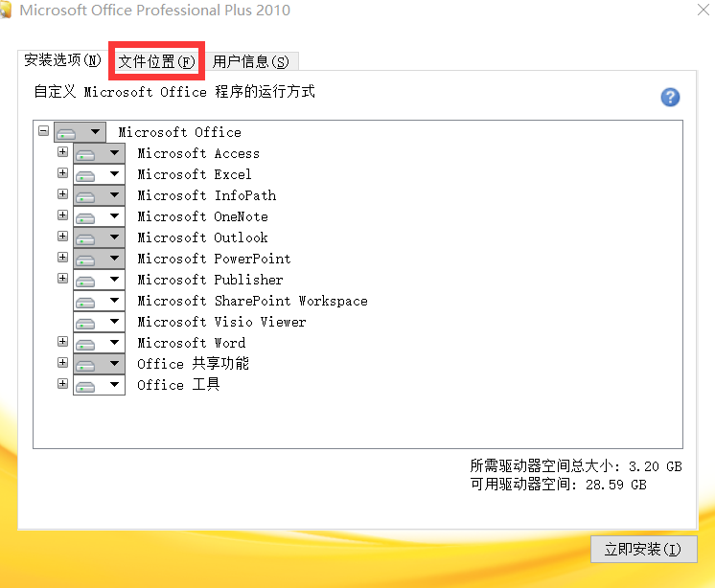The image size is (715, 588).
Task: Switch to the 文件位置(F) tab
Action: click(x=156, y=61)
